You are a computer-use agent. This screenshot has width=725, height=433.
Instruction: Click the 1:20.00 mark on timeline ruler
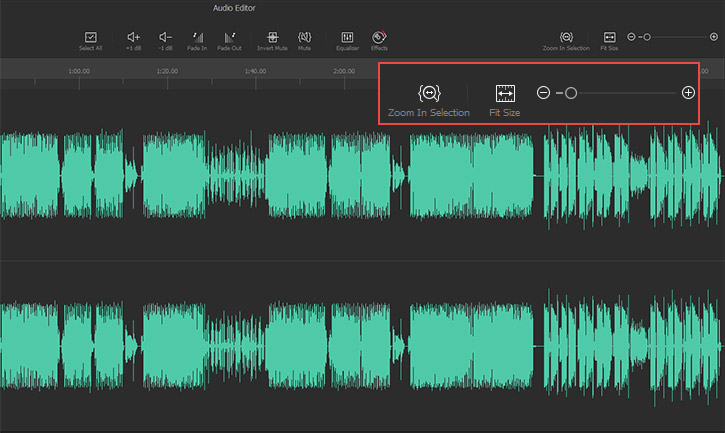168,72
